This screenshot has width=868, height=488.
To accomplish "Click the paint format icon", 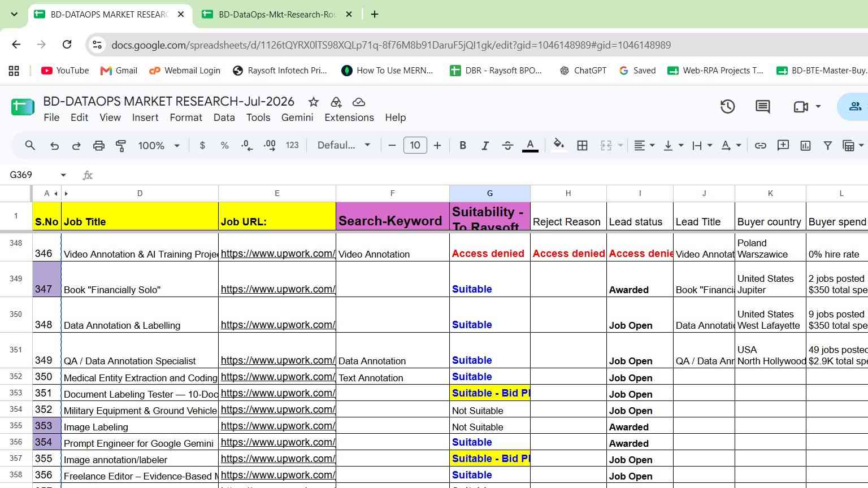I will (121, 146).
